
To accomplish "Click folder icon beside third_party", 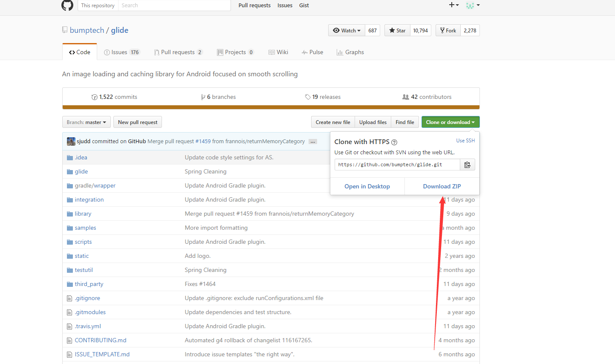I will point(69,284).
